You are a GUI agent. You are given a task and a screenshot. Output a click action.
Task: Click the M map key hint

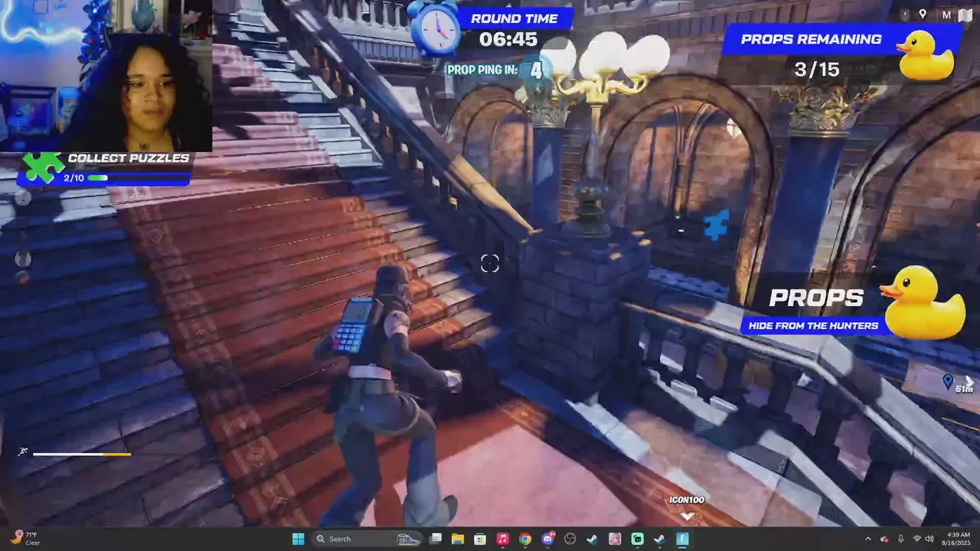pos(946,15)
